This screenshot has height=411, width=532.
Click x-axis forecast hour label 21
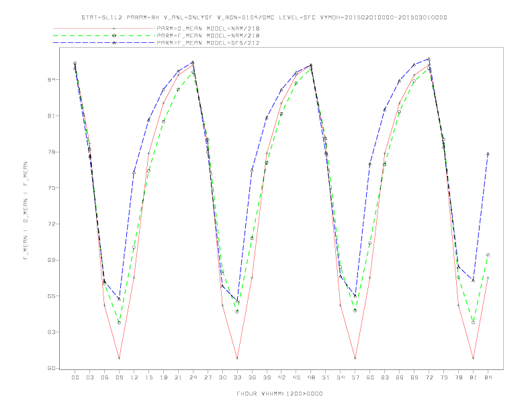pos(178,377)
